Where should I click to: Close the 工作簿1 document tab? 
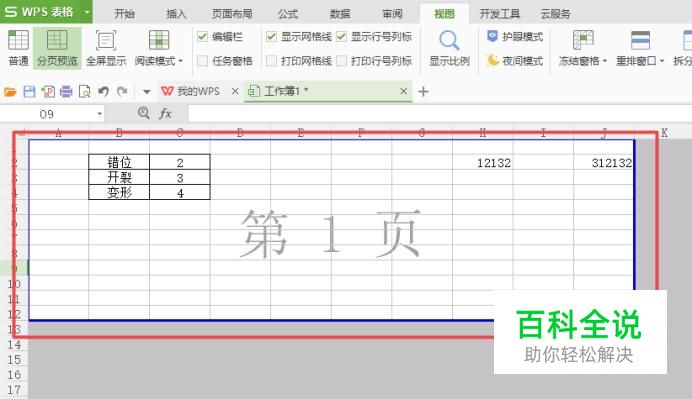coord(403,91)
